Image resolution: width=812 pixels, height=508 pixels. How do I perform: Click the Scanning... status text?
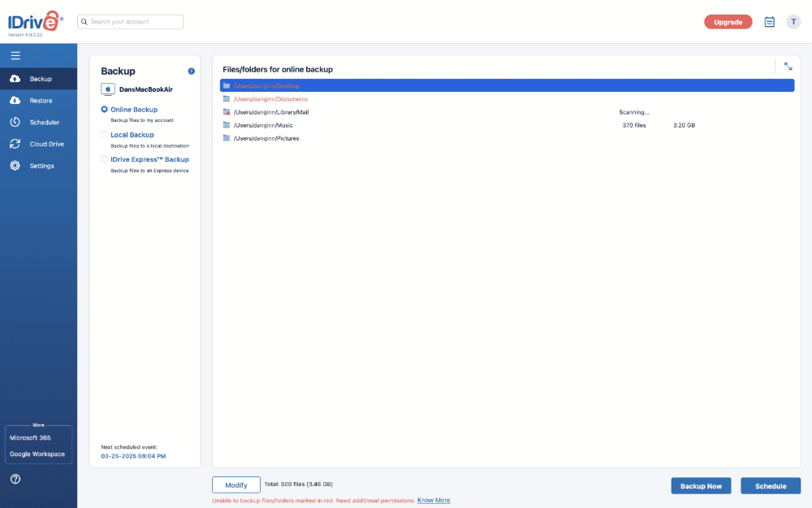[x=634, y=112]
